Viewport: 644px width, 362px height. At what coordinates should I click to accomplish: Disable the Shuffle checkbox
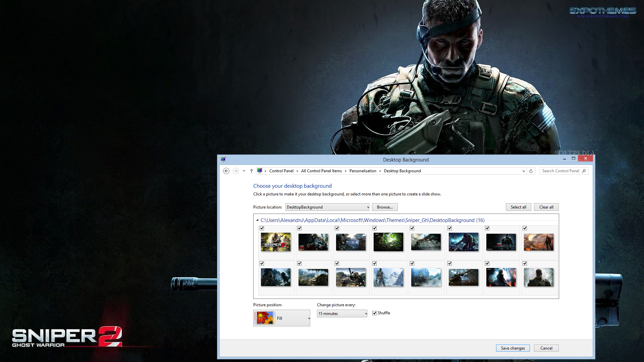click(375, 313)
